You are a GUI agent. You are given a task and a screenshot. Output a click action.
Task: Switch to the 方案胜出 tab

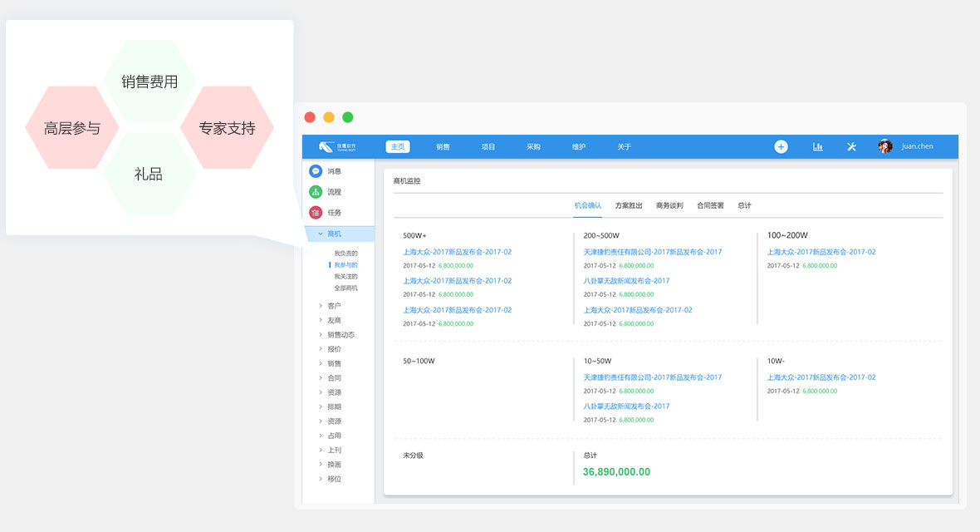click(x=629, y=205)
